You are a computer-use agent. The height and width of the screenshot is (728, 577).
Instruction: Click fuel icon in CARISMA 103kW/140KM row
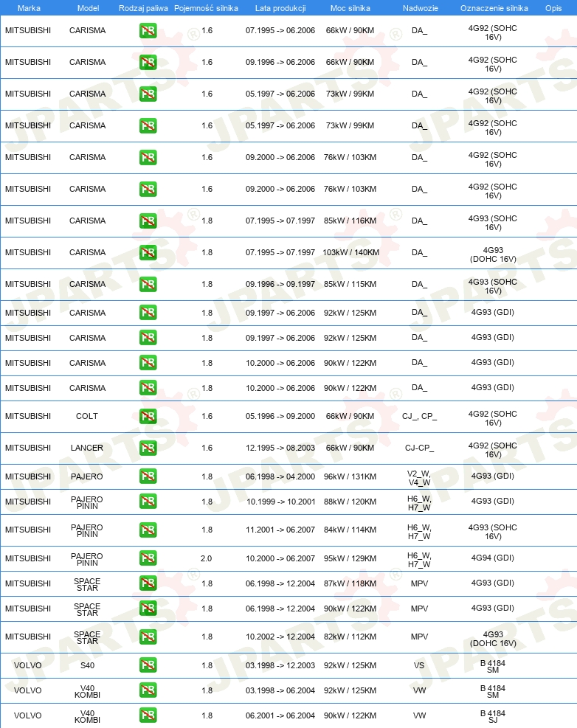pos(148,253)
